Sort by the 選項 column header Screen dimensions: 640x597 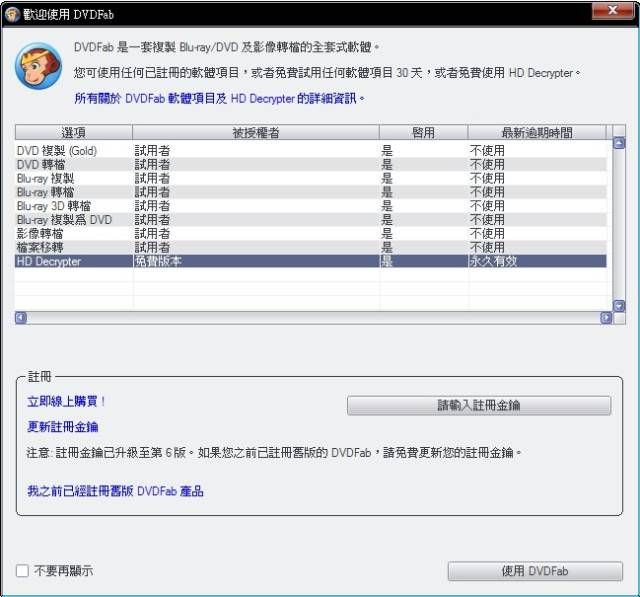[x=73, y=132]
